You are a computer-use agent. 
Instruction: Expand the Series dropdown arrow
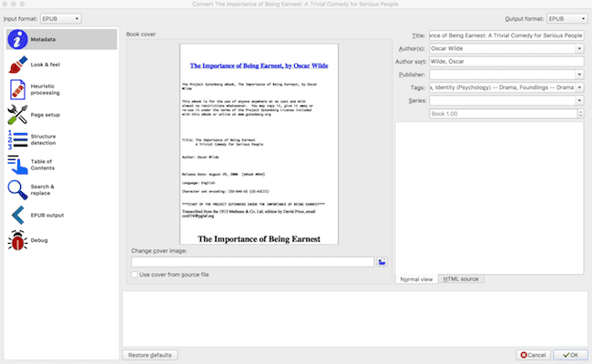(x=579, y=101)
